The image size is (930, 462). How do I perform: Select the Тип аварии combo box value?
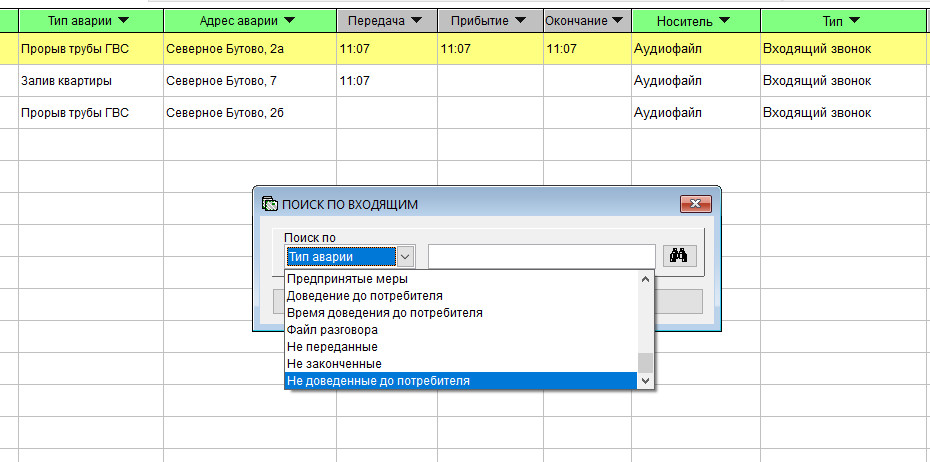340,257
